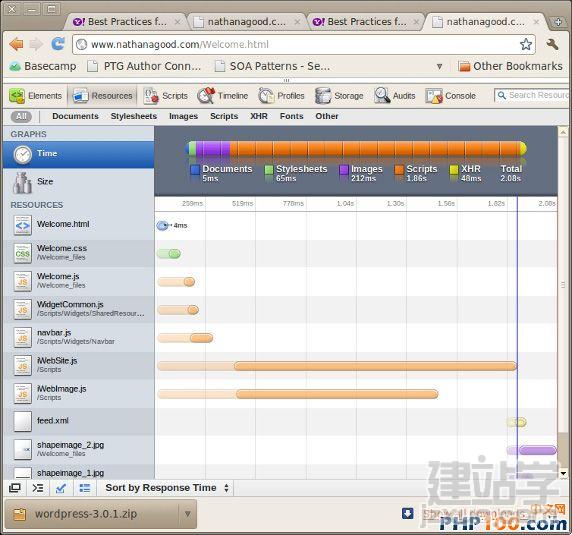Open the Timeline panel

[223, 96]
